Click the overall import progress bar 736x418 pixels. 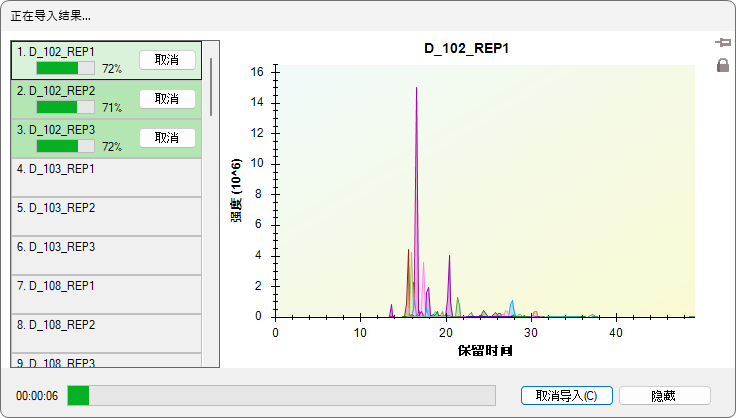point(281,395)
